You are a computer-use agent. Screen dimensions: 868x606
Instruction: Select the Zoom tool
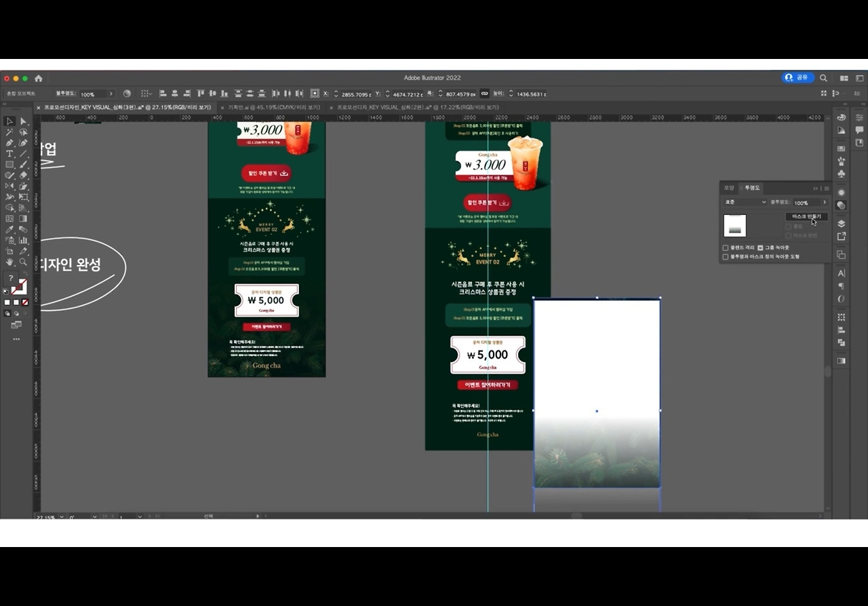click(23, 262)
